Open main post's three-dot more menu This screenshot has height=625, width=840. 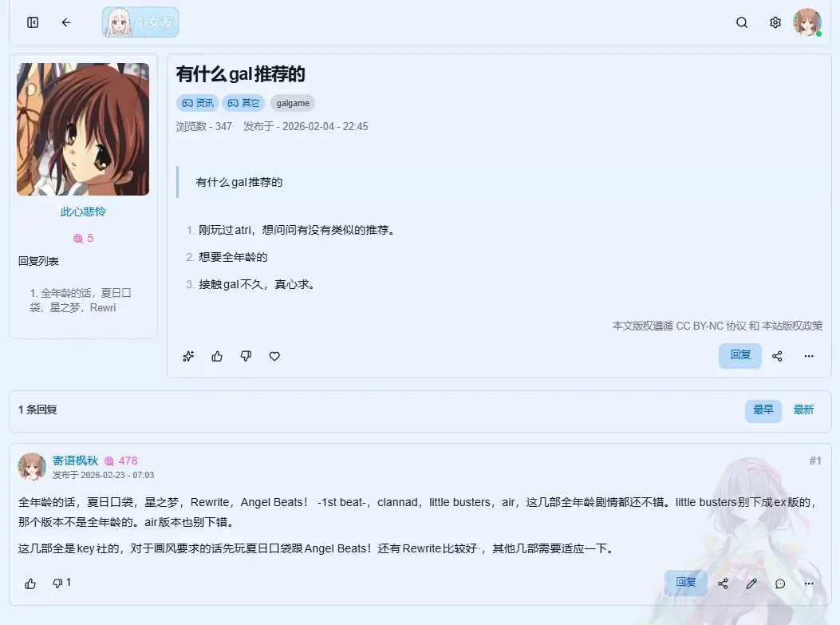coord(809,356)
